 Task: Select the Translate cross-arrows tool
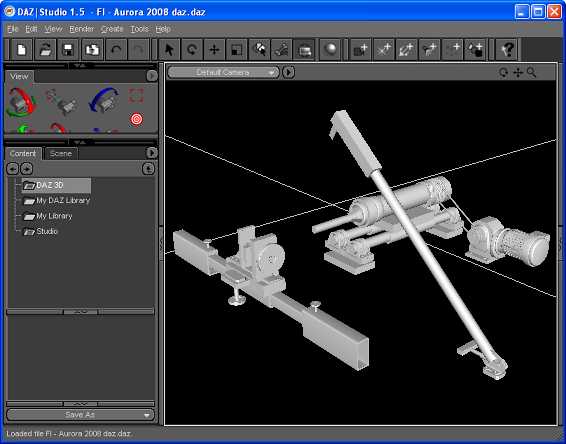[x=214, y=49]
